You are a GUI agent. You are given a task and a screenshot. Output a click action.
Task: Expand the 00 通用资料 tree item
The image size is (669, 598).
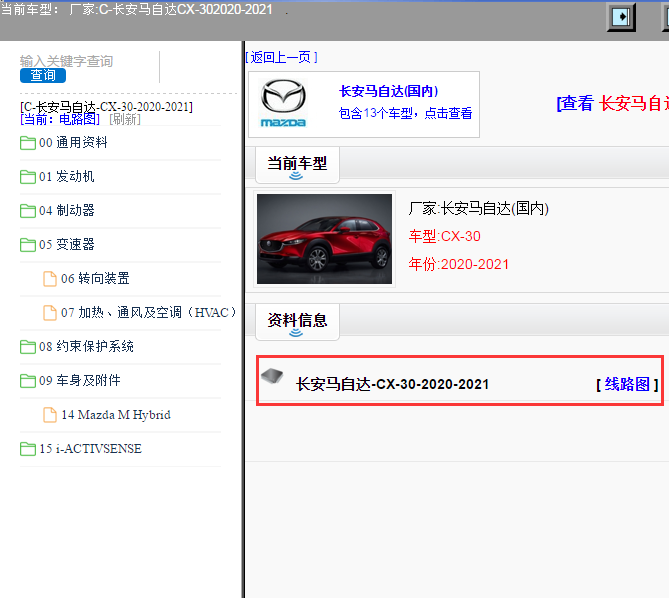73,142
